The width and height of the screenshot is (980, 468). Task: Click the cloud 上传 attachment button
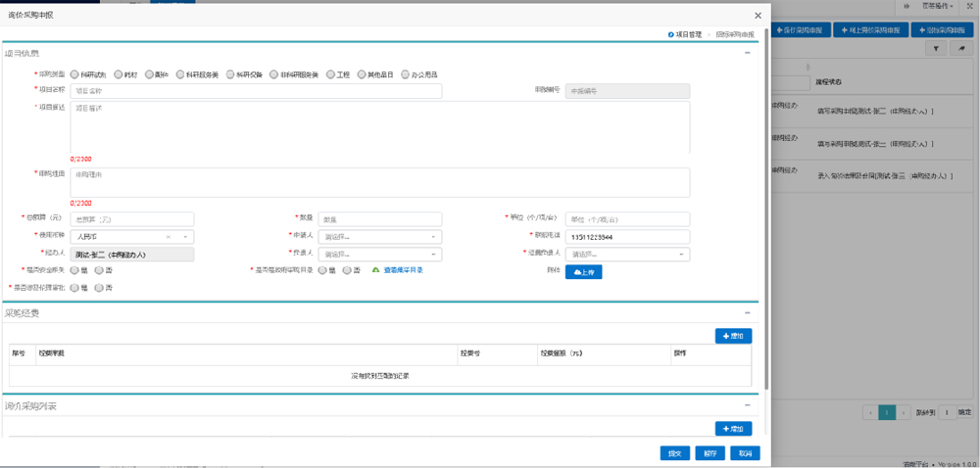click(583, 271)
